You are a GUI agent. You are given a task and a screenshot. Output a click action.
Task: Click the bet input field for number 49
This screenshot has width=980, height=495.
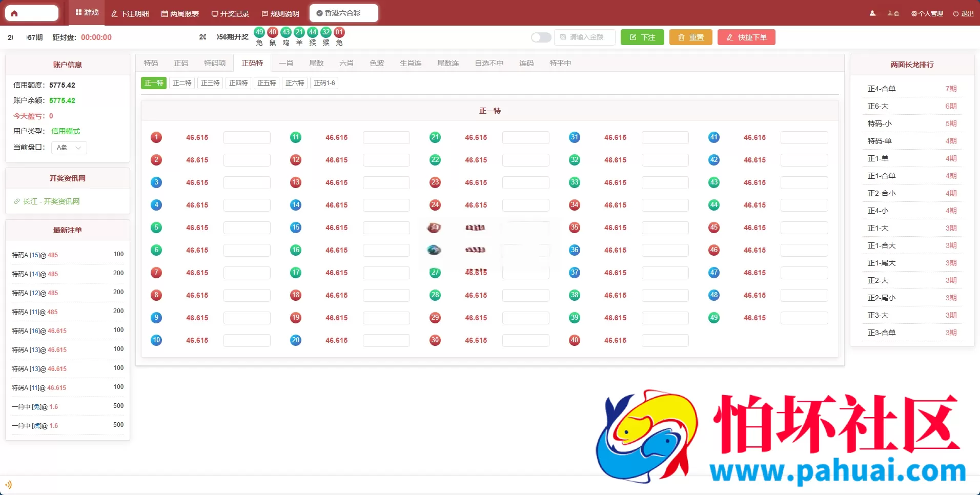(805, 318)
